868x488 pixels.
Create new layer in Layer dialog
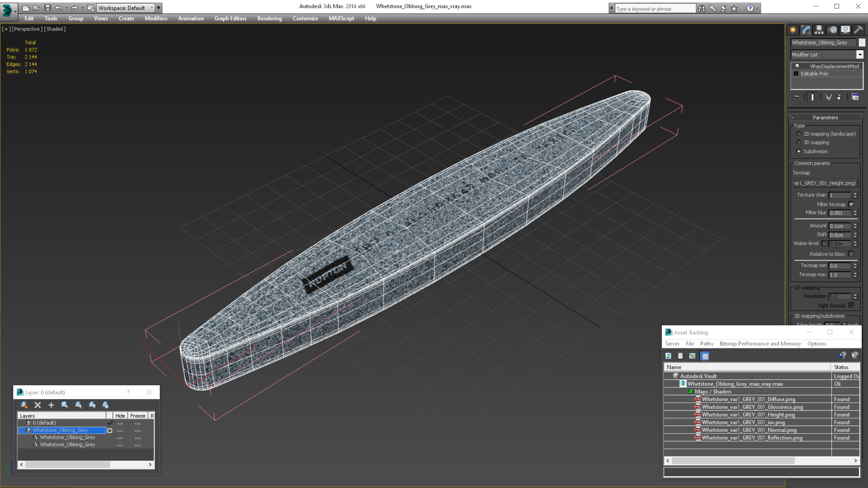(24, 405)
